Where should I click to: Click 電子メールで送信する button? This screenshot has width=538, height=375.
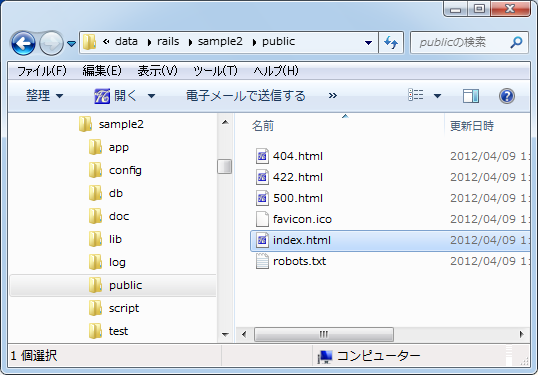point(246,96)
